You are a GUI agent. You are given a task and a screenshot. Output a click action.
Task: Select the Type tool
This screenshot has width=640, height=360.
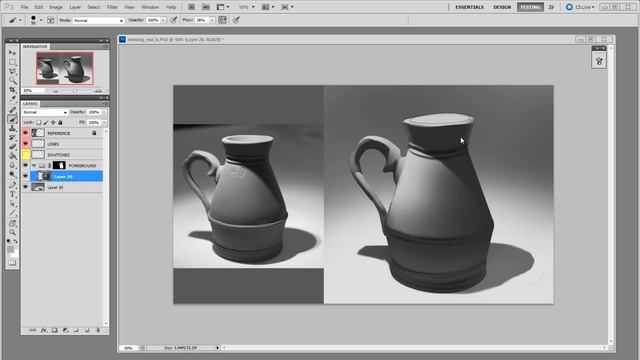(12, 194)
